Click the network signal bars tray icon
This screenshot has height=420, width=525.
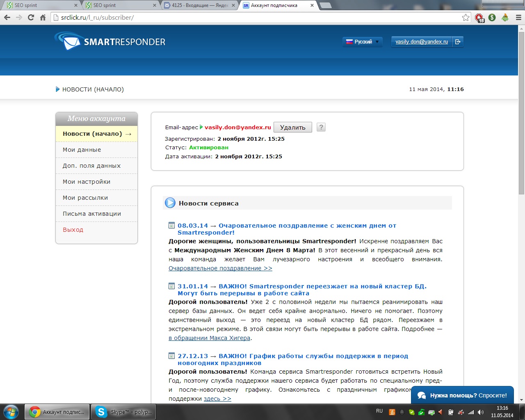[471, 412]
